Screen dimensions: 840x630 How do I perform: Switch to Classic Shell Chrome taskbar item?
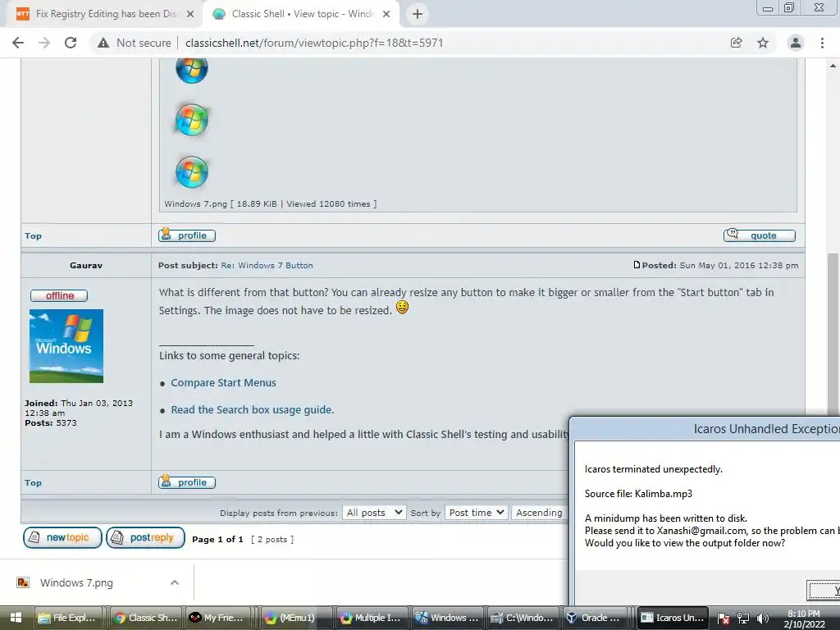(145, 619)
